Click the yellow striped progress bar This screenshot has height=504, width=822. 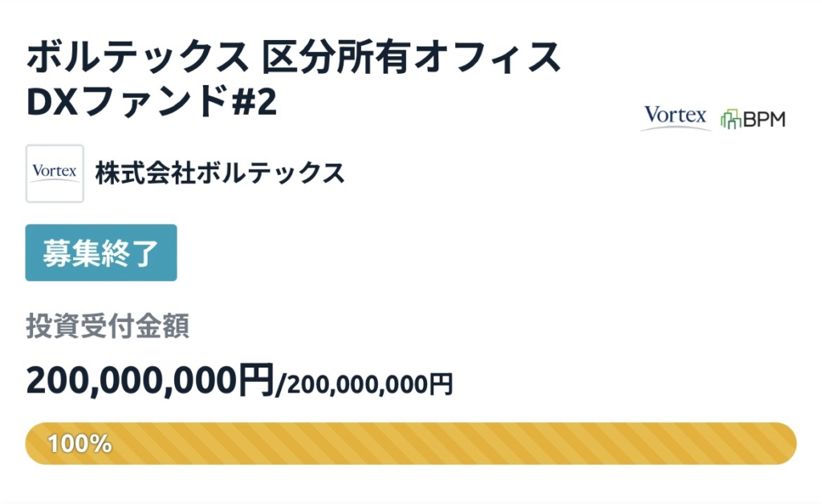point(411,443)
